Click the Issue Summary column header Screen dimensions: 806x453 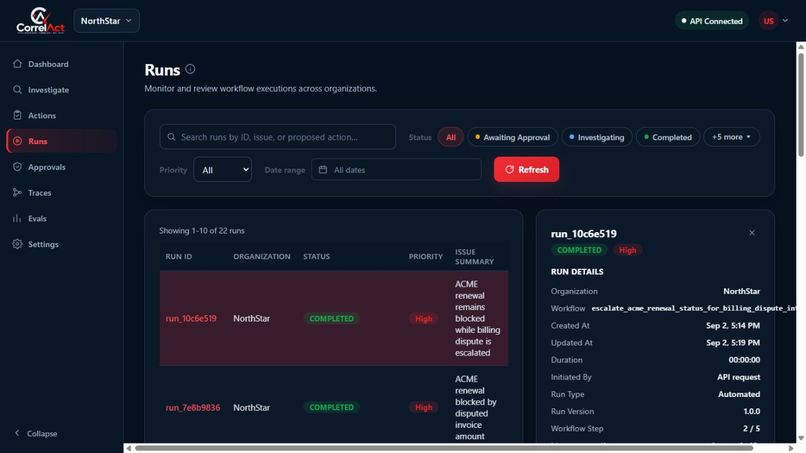click(x=474, y=257)
